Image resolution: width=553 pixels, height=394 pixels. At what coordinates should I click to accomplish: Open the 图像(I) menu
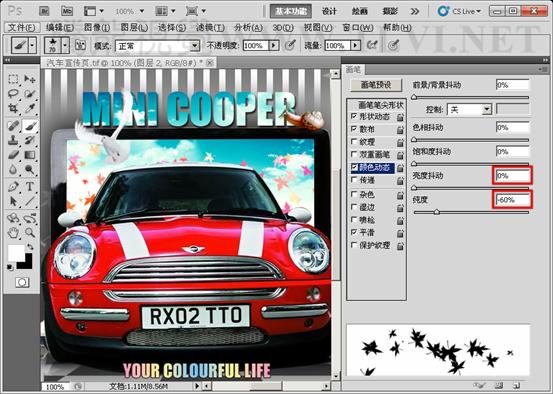[x=97, y=28]
